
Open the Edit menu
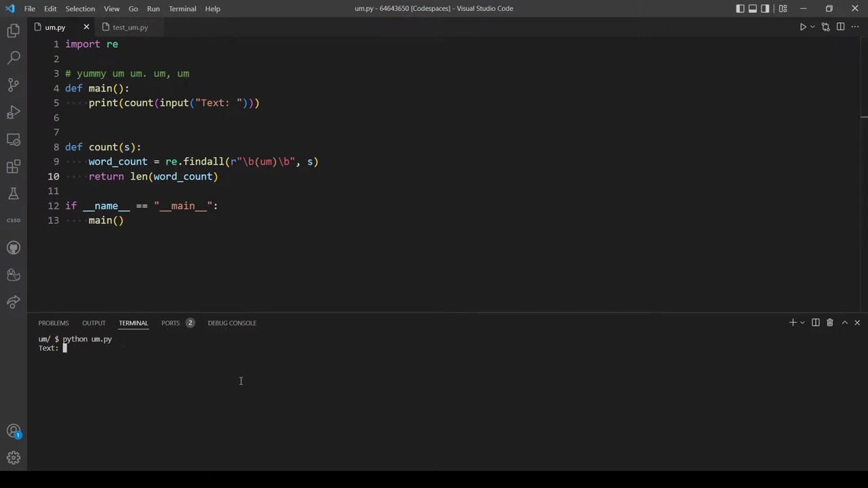50,9
